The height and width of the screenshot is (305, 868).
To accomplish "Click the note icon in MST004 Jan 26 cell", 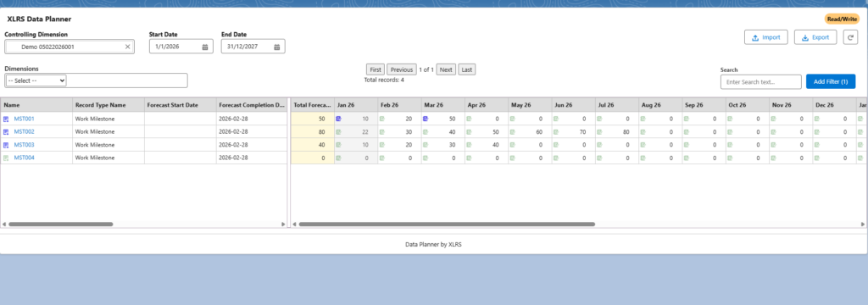I will coord(339,158).
